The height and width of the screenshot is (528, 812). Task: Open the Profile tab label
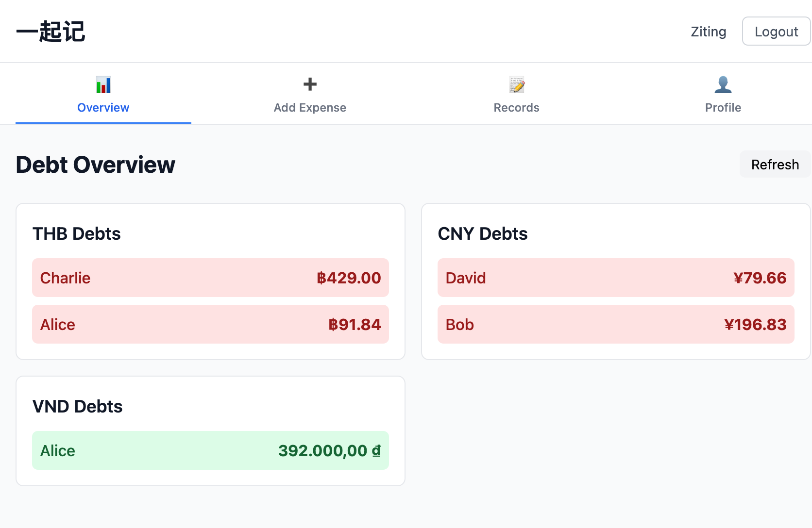click(x=723, y=108)
